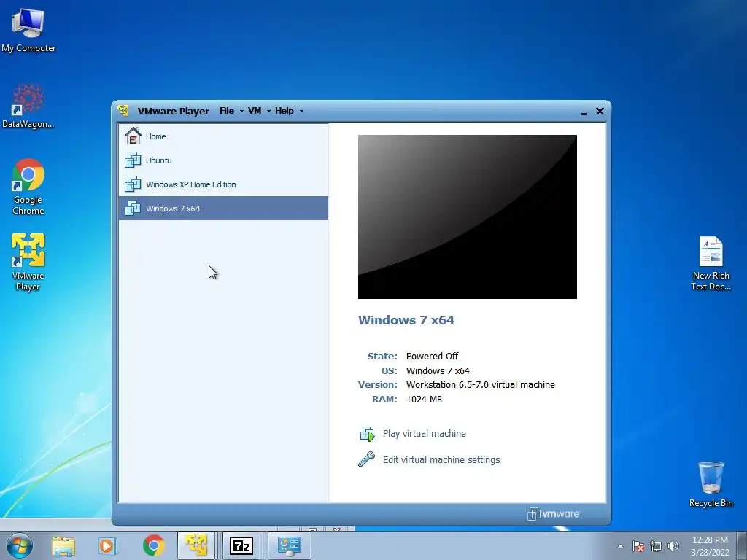Open the Help menu
Viewport: 747px width, 560px height.
tap(285, 111)
